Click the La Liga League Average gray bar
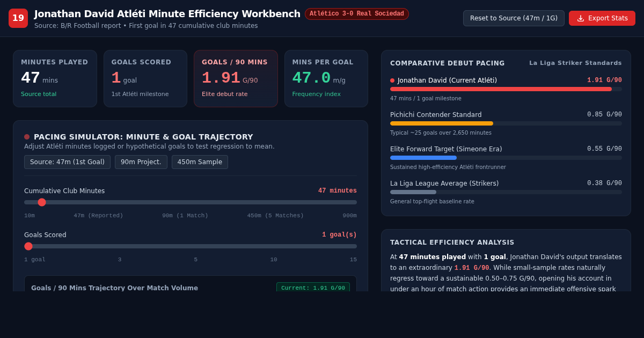644x338 pixels. pyautogui.click(x=413, y=192)
